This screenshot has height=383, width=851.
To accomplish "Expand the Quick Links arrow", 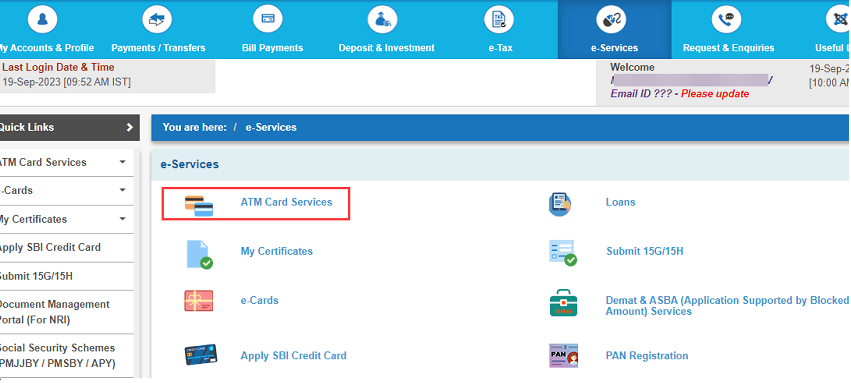I will (x=129, y=127).
